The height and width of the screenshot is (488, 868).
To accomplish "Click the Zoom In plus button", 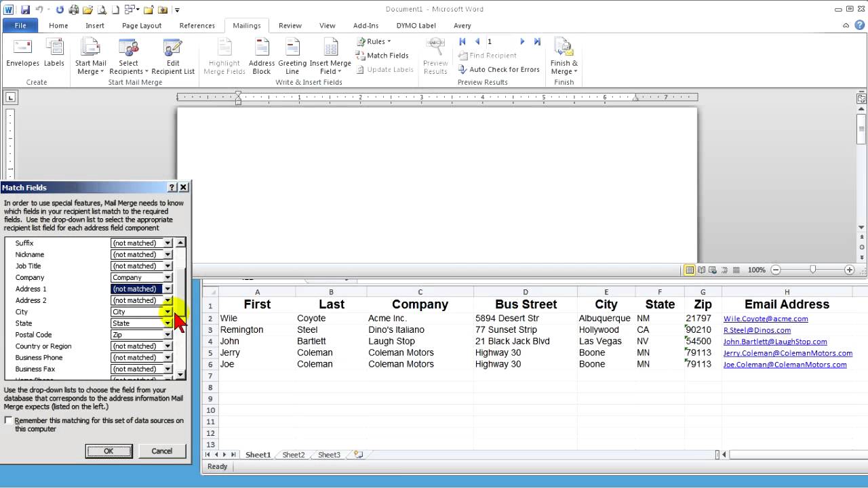I will (x=849, y=270).
